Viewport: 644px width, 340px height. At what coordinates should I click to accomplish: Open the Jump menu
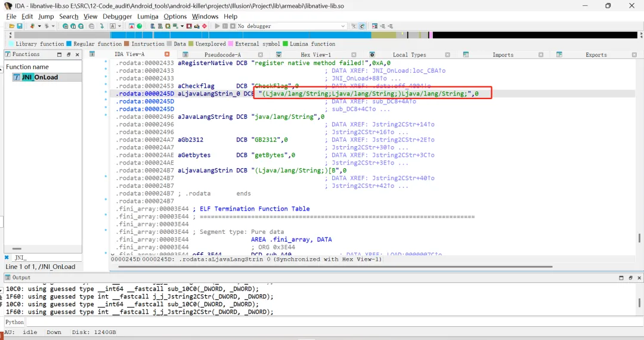[46, 17]
